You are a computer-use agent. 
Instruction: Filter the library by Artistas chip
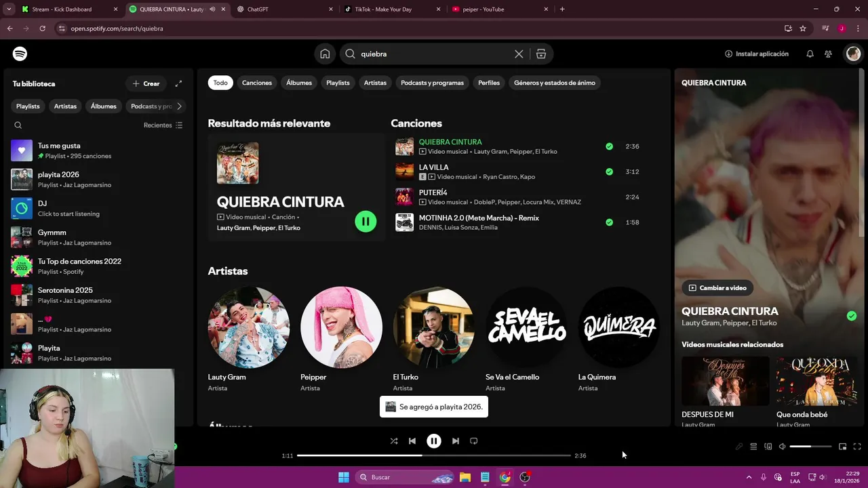click(x=65, y=106)
